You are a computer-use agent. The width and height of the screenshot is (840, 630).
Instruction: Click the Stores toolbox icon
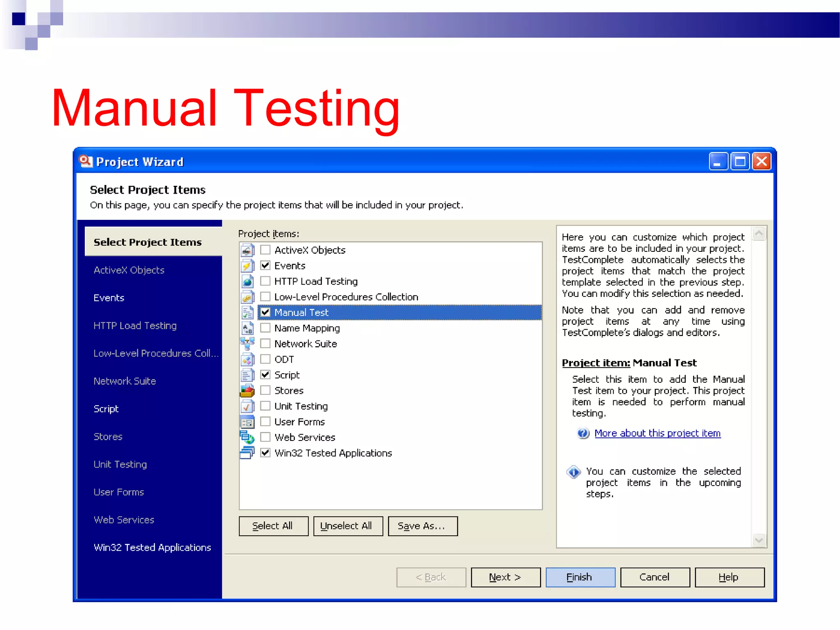point(247,390)
